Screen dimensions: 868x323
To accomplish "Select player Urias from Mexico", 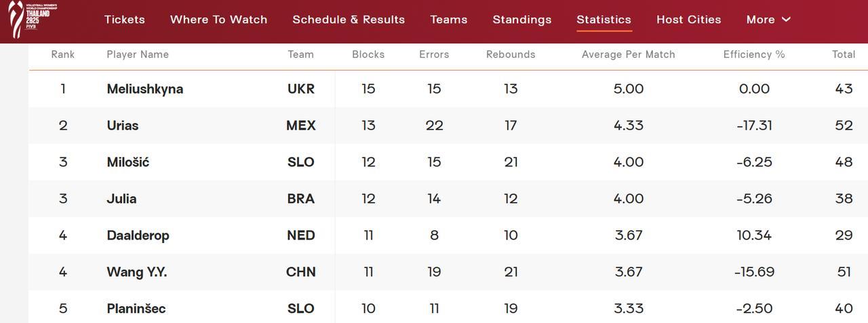I will coord(123,126).
